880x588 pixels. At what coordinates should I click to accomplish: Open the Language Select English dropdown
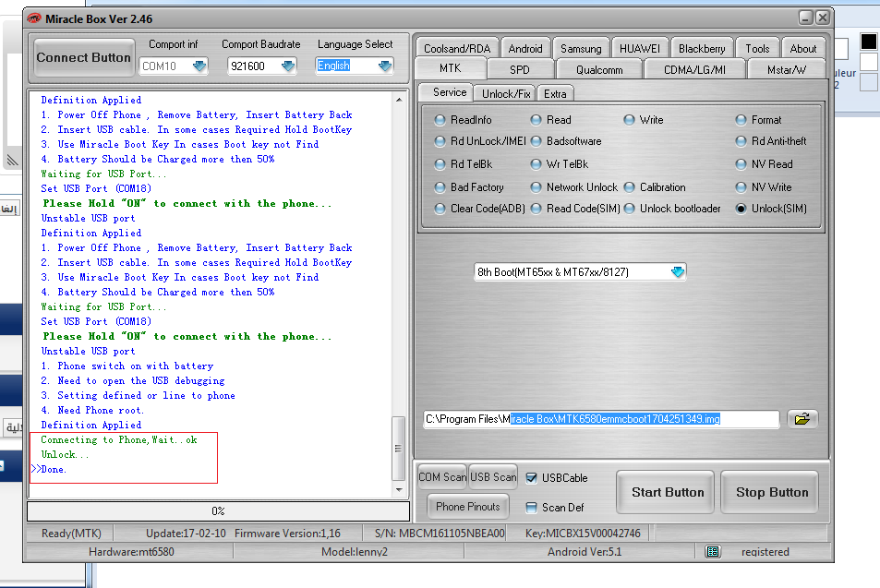click(x=385, y=66)
